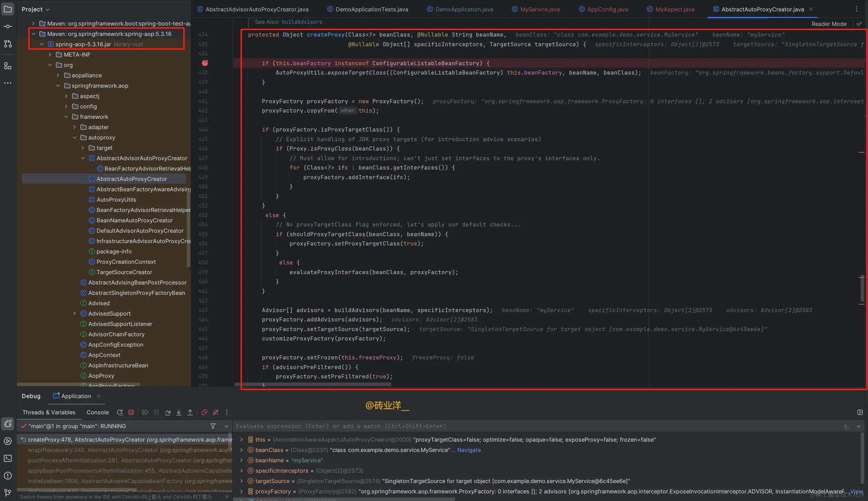Screen dimensions: 868x501
Task: Toggle breakpoint at ConfigurableListableBeanFactory if line
Action: coord(205,63)
